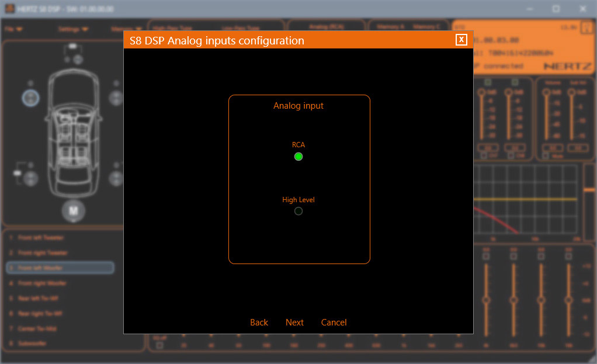Click the round M button below the car
The width and height of the screenshot is (597, 364).
click(74, 210)
